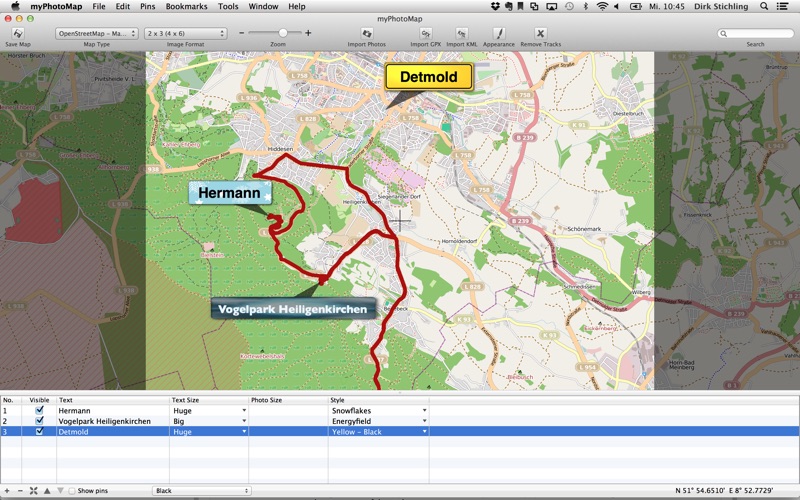Click the Detmold label on the map
The width and height of the screenshot is (800, 500).
[x=428, y=77]
